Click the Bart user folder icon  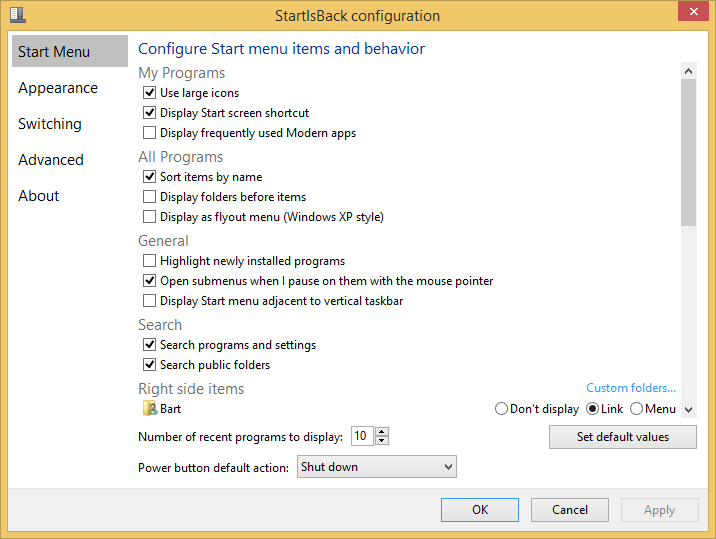pos(150,408)
